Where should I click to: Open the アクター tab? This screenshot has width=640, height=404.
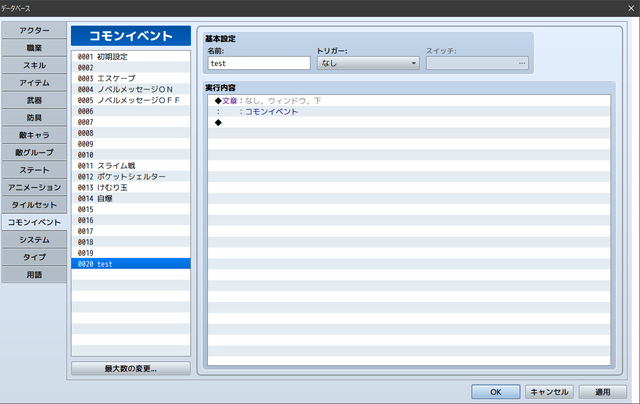pos(34,31)
